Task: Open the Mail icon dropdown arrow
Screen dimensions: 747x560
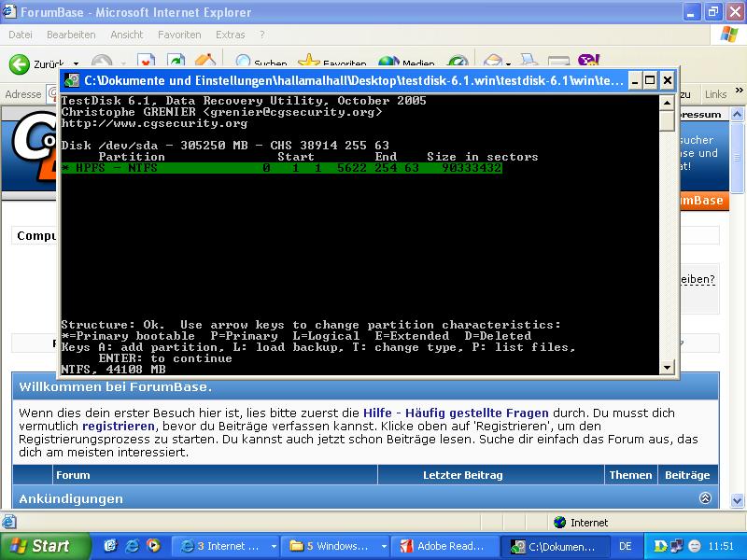Action: 508,63
